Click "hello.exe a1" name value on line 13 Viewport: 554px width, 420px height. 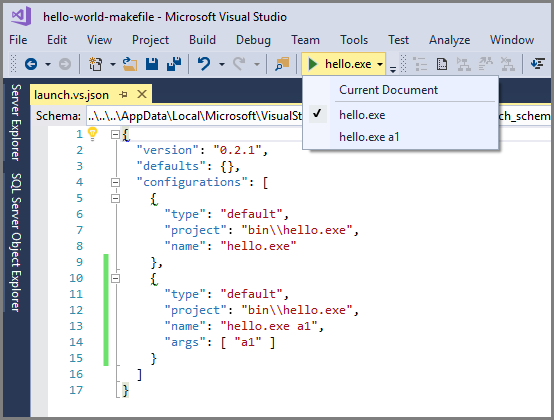pyautogui.click(x=269, y=326)
